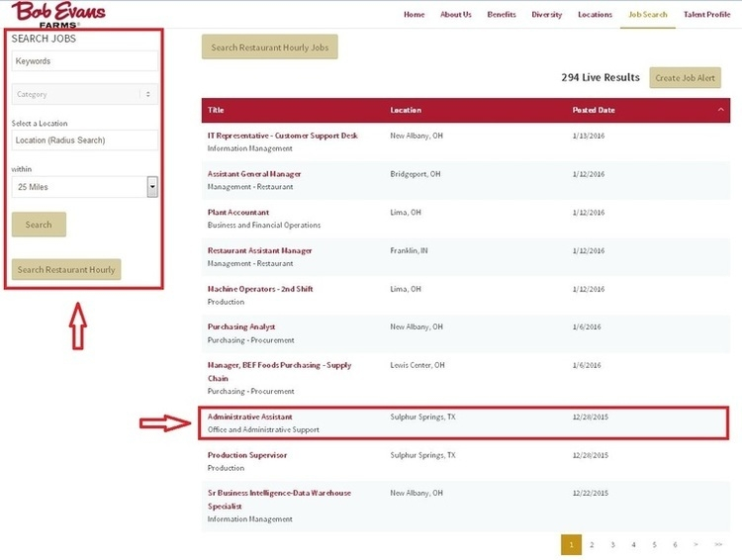The width and height of the screenshot is (742, 560).
Task: Open the Talent Profile page
Action: click(706, 15)
